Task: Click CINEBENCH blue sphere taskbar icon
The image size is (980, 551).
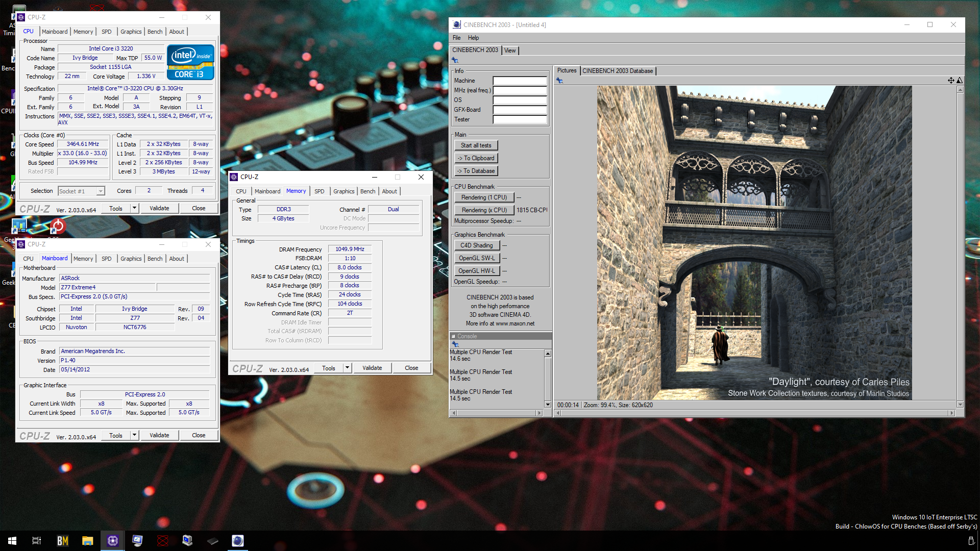Action: click(x=237, y=541)
